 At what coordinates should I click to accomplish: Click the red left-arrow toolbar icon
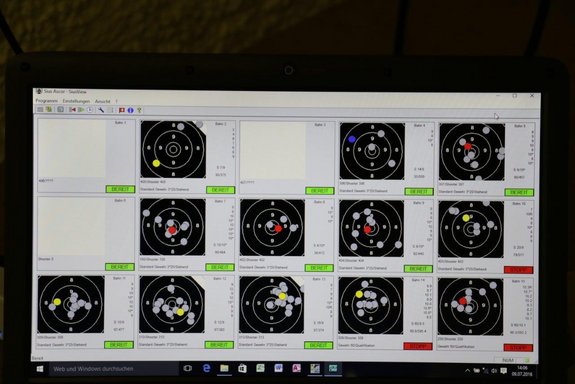click(72, 109)
